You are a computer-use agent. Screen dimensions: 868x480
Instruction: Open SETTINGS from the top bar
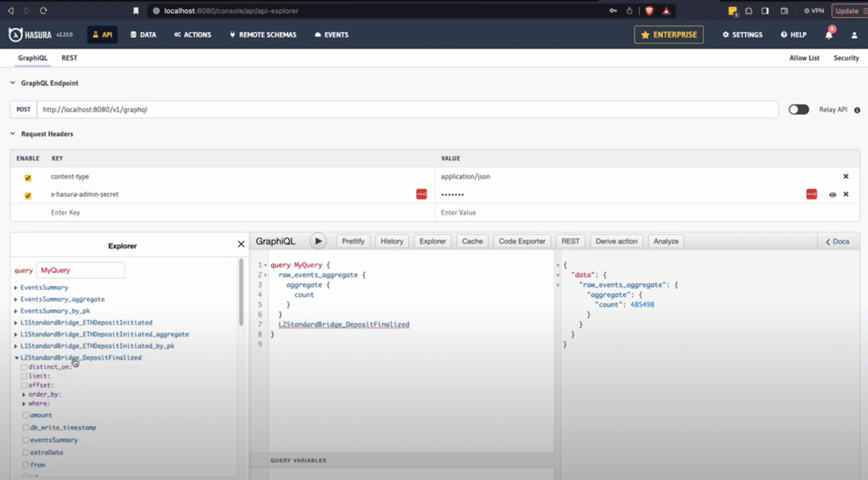(x=743, y=35)
